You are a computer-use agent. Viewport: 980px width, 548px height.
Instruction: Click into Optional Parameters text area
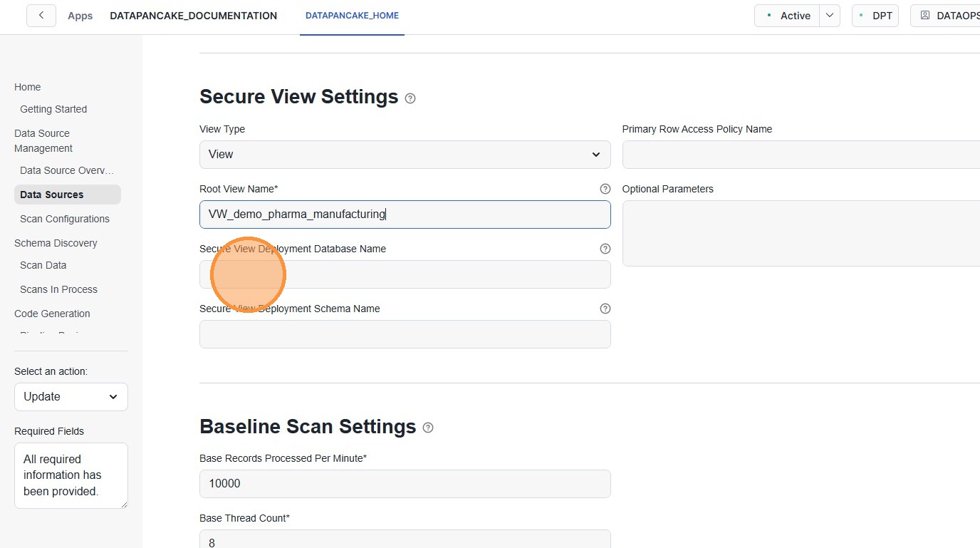801,233
